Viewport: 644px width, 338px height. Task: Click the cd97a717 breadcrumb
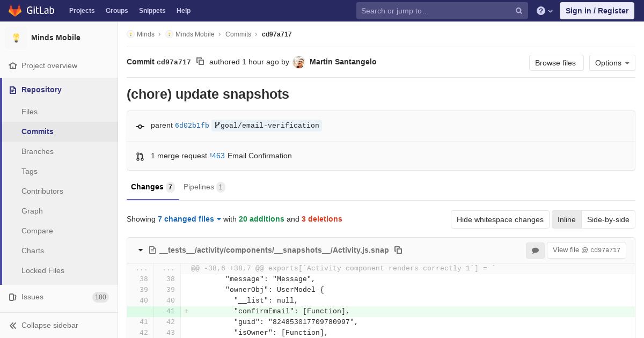coord(277,34)
